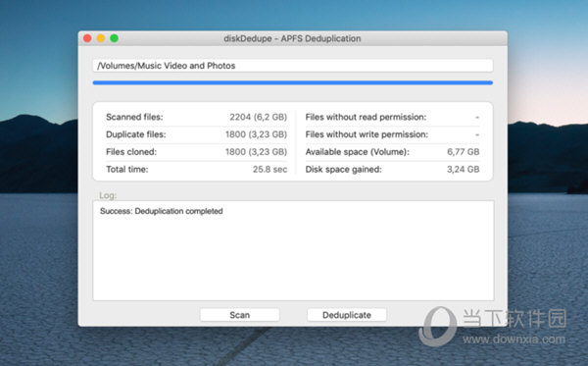Click the blue scan progress bar
The width and height of the screenshot is (588, 366).
(292, 82)
